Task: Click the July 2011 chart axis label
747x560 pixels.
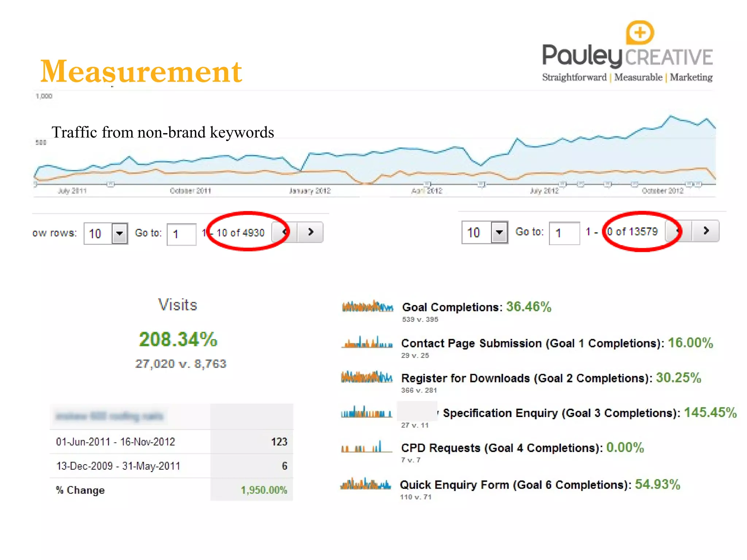Action: (72, 191)
